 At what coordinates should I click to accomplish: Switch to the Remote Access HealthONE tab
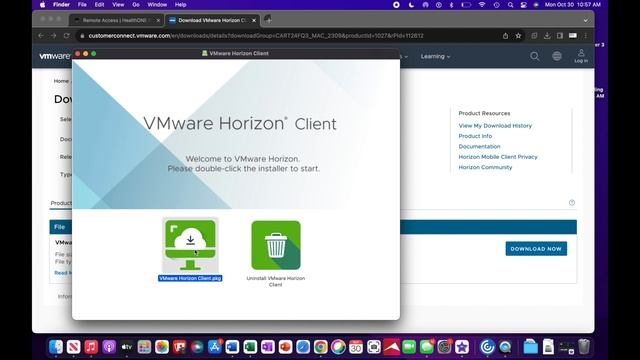point(117,20)
